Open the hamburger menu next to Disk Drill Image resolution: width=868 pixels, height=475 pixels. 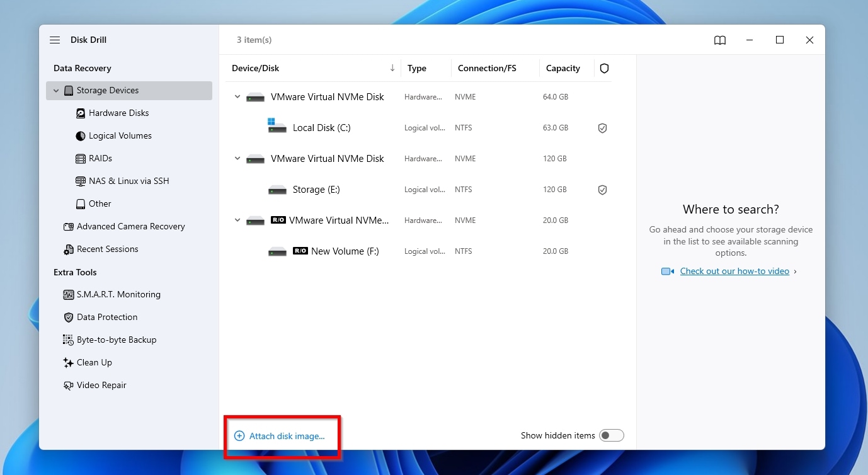click(55, 40)
